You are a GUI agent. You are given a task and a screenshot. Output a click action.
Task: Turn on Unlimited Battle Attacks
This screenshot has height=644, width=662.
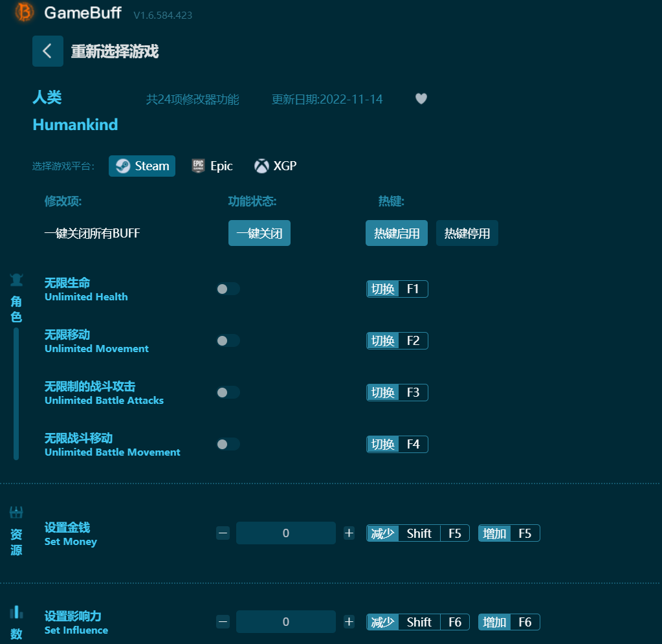click(x=228, y=392)
